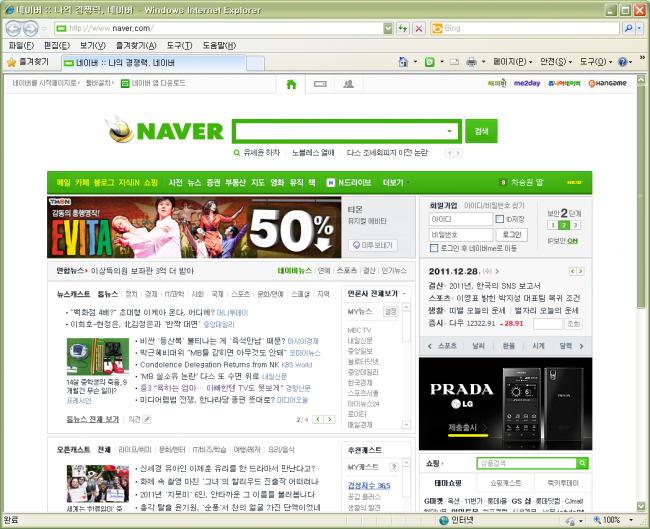Image resolution: width=650 pixels, height=529 pixels.
Task: Click the green 검색 search button
Action: coord(481,132)
